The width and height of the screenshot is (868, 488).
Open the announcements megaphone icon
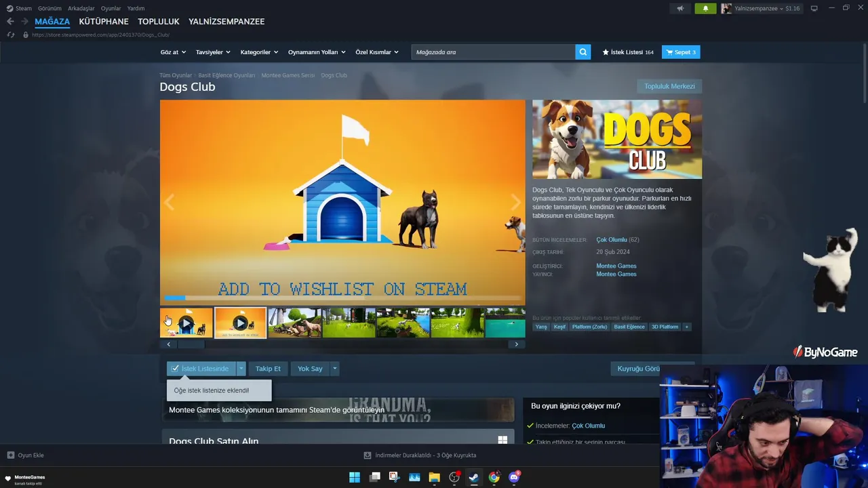click(x=680, y=8)
